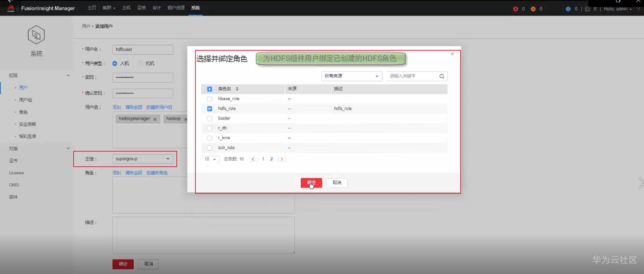Open OMS in the sidebar
Screen dimensions: 644x274
point(14,185)
